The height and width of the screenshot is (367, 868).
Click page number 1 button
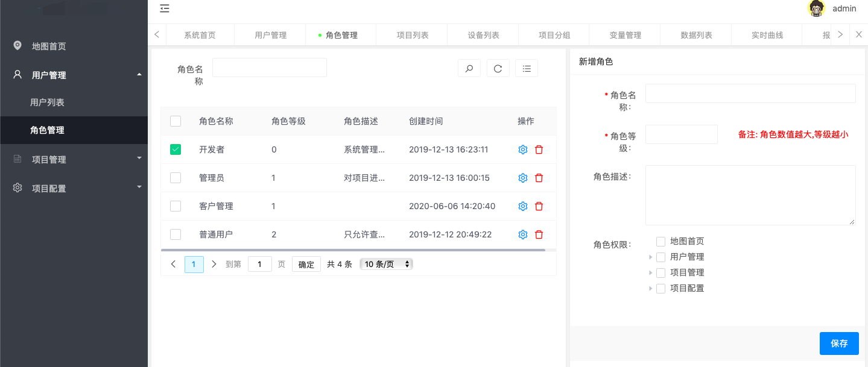coord(194,264)
